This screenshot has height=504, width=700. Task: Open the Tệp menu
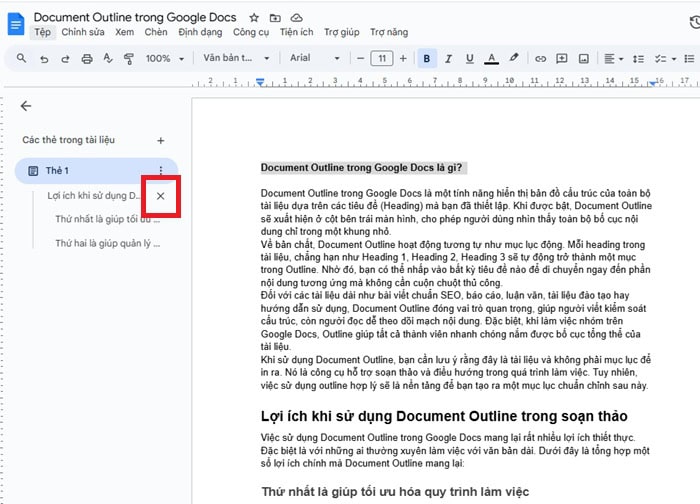point(42,32)
